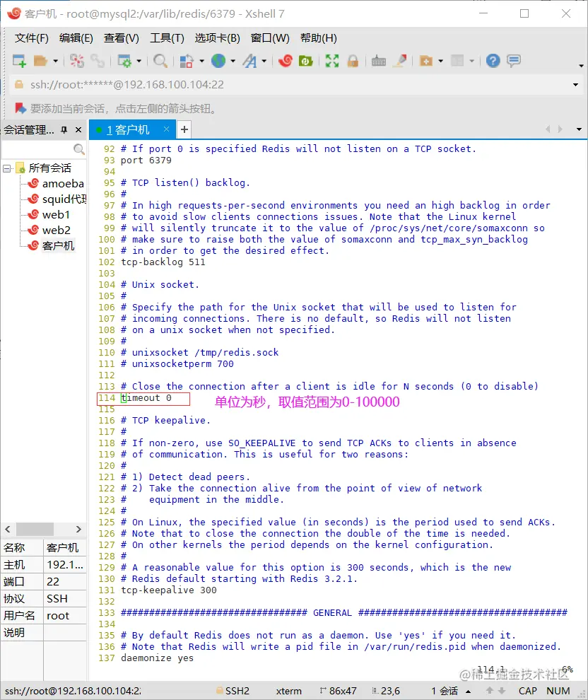Open the 文件(F) menu
Screen dimensions: 588x700
coord(32,38)
